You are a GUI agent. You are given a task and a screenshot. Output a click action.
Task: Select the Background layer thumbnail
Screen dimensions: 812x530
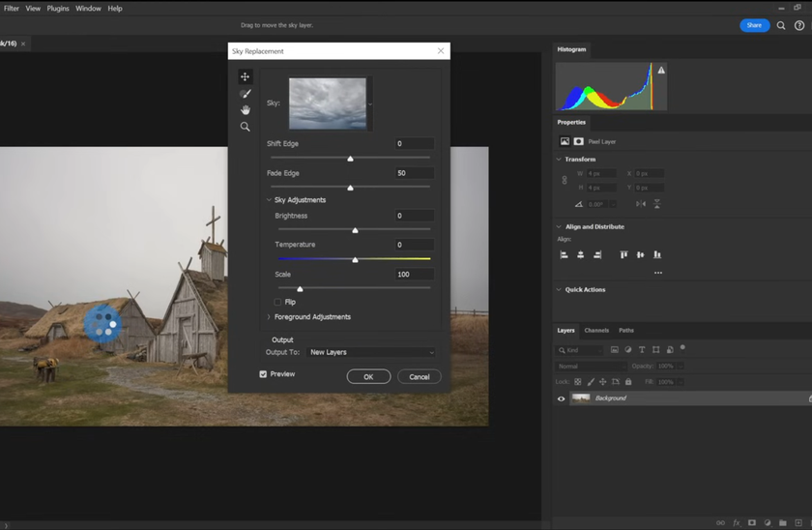tap(581, 398)
